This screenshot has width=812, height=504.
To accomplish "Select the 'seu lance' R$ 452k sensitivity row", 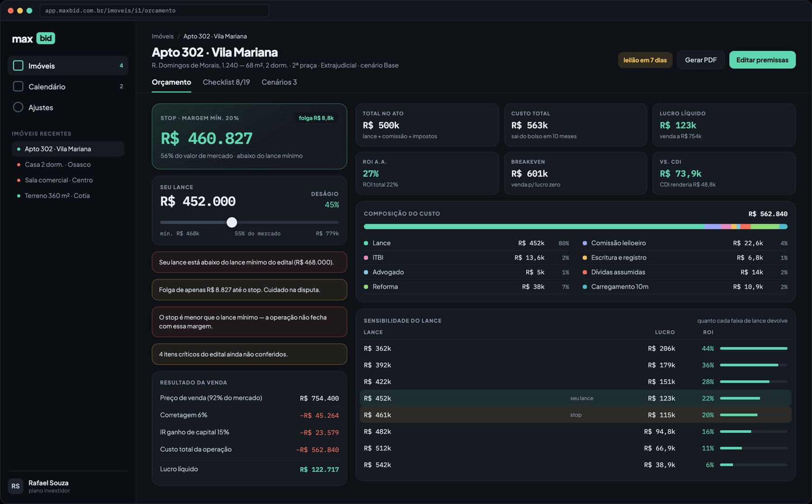I will 576,399.
